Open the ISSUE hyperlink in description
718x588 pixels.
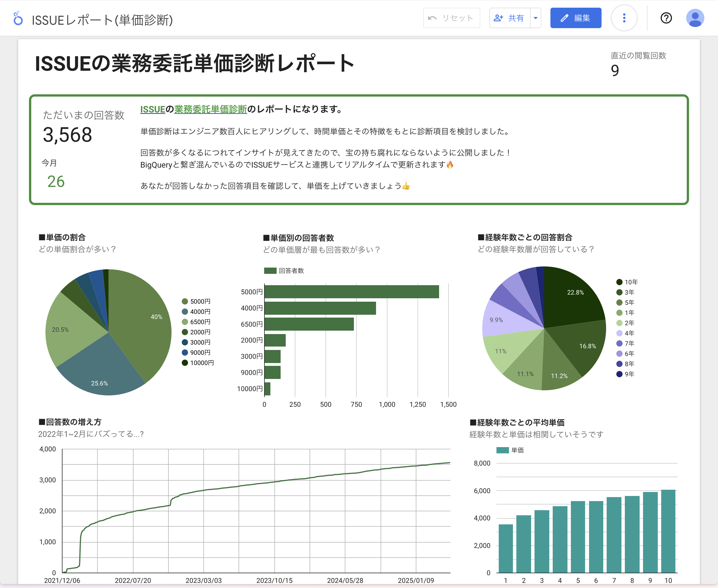pos(153,109)
